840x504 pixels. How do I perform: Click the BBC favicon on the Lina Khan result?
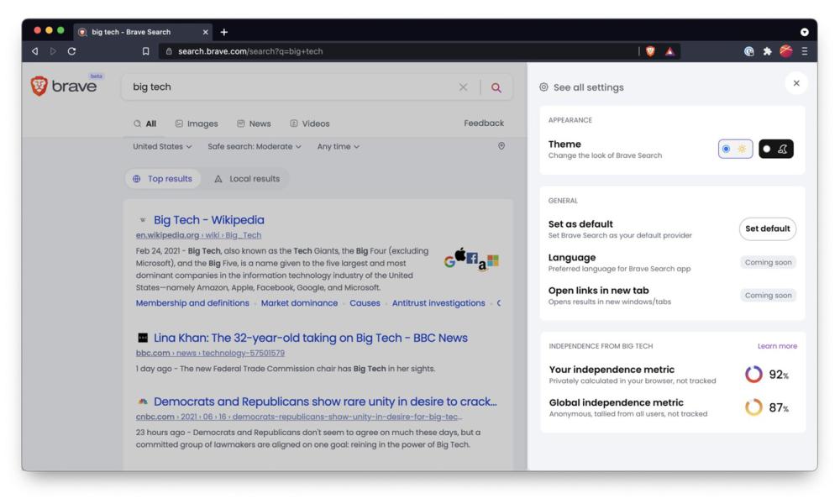coord(143,338)
